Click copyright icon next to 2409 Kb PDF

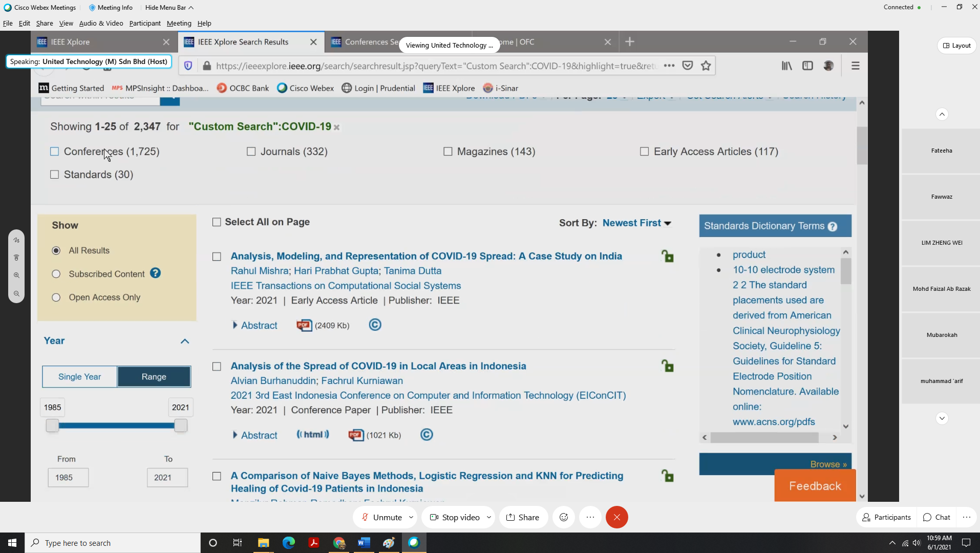(x=375, y=325)
